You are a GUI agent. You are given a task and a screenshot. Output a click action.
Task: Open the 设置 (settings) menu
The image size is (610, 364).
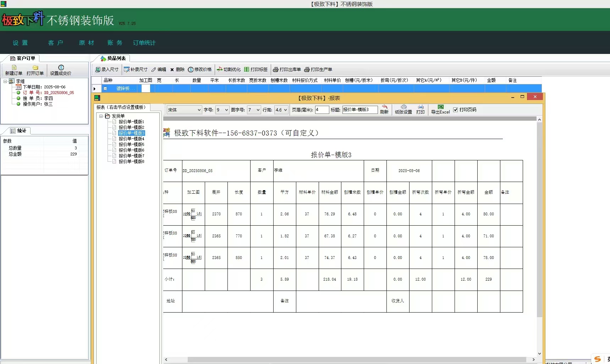coord(20,43)
